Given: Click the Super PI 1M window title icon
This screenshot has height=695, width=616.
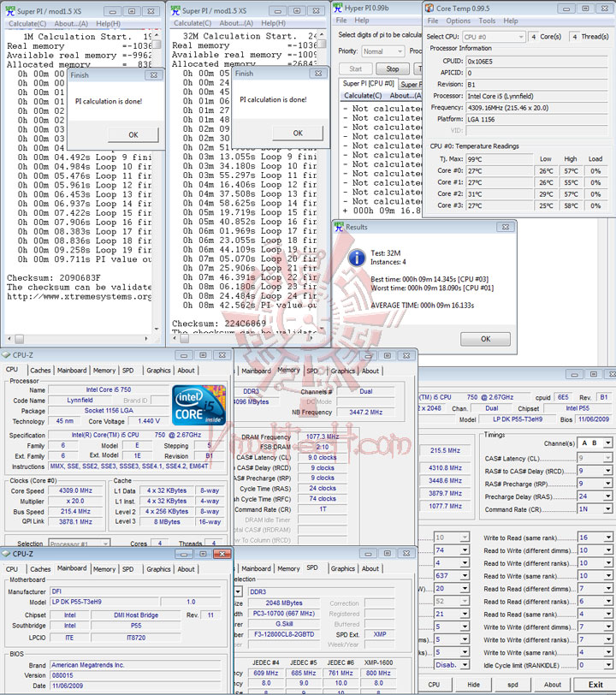Looking at the screenshot, I should 10,10.
